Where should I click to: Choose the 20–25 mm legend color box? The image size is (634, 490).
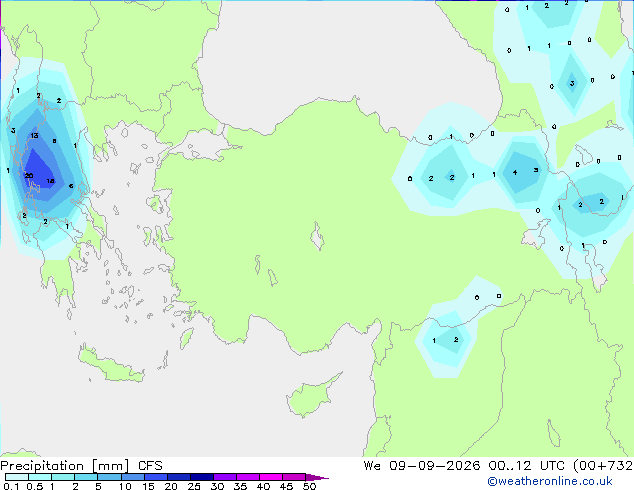point(179,477)
